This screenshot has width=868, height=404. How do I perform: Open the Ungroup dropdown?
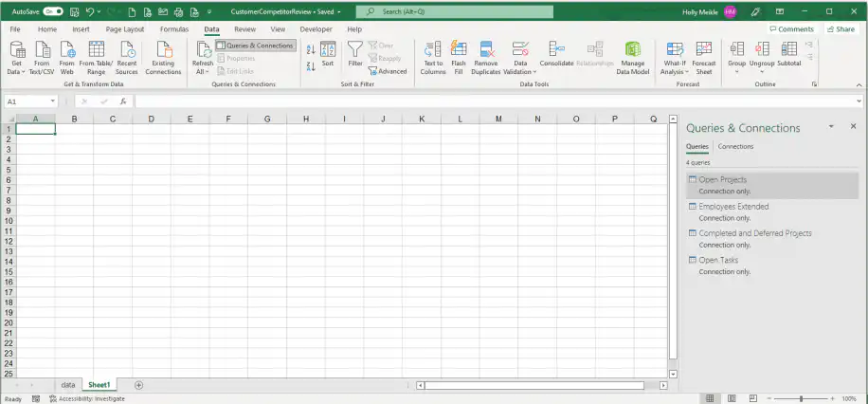coord(762,58)
